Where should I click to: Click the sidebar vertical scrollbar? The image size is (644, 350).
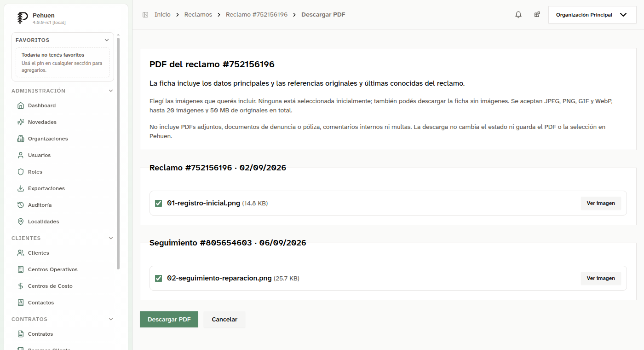tap(118, 152)
